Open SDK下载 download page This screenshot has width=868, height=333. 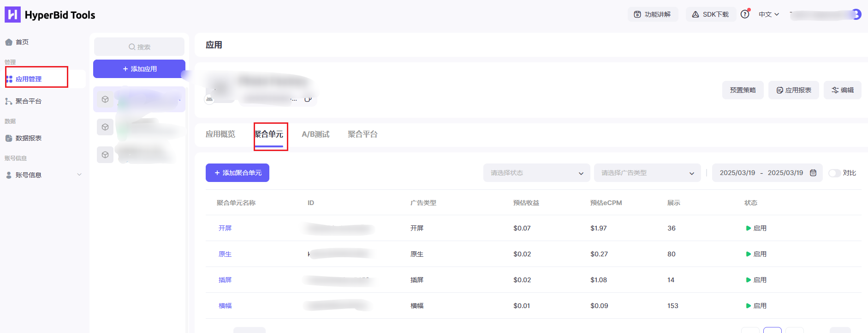tap(711, 14)
